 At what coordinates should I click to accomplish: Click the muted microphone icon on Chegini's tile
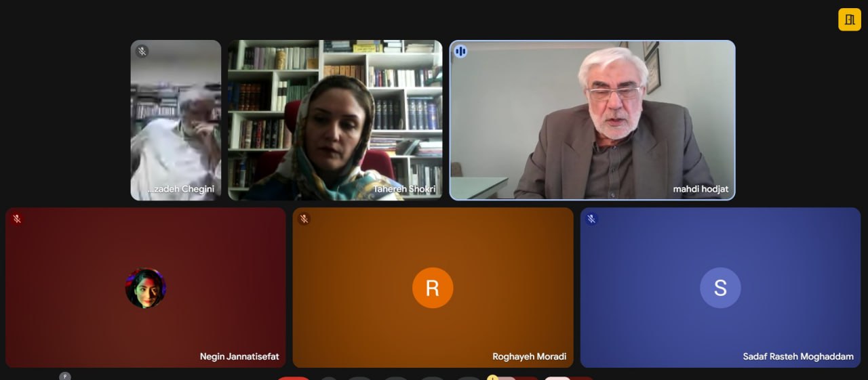tap(142, 51)
